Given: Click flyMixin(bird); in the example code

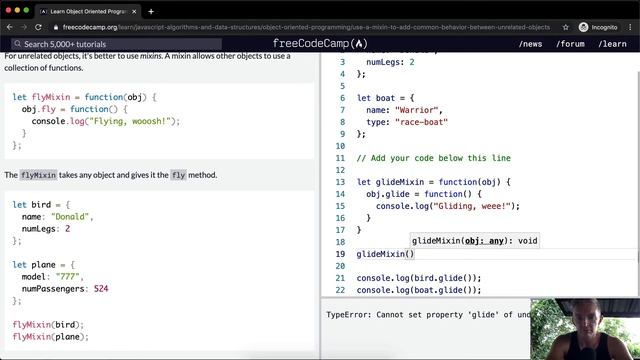Looking at the screenshot, I should (x=48, y=325).
